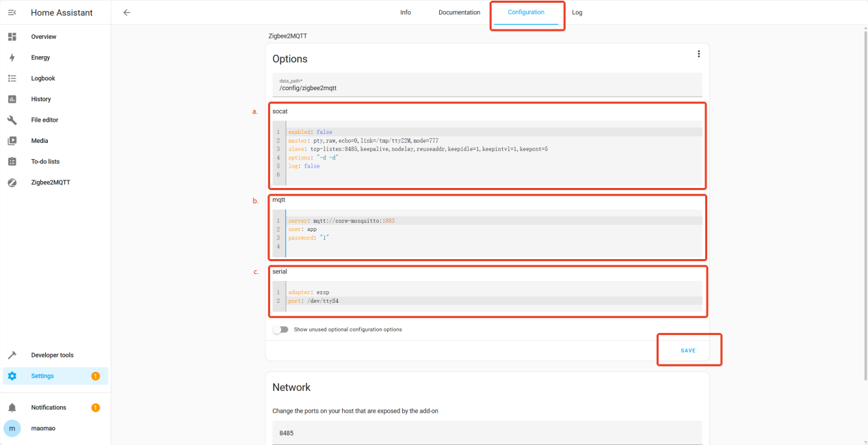
Task: Open the Info tab
Action: tap(406, 12)
